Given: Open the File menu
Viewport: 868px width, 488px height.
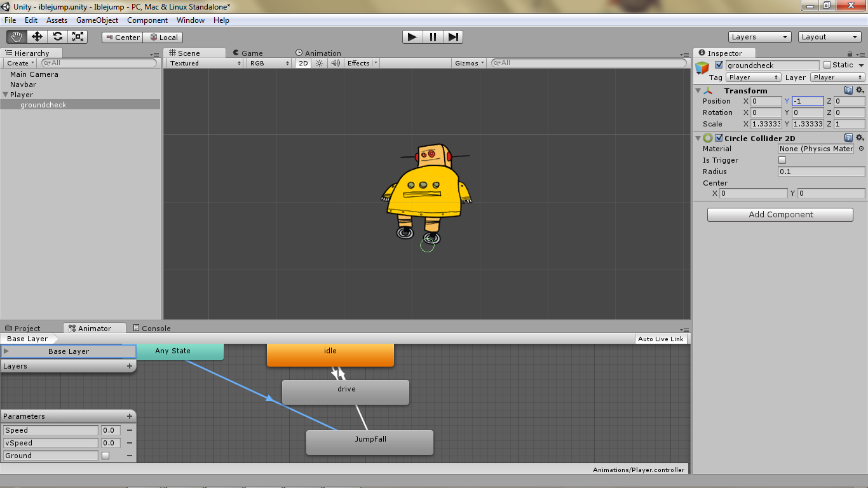Looking at the screenshot, I should tap(10, 20).
